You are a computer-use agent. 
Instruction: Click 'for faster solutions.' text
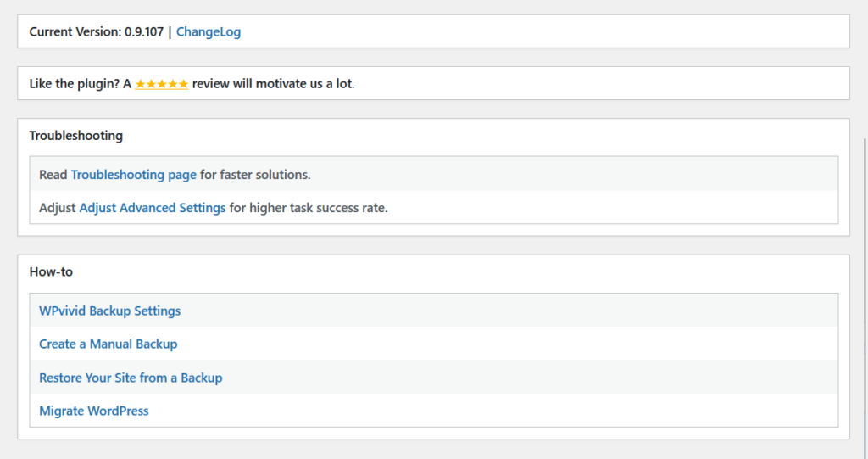255,175
